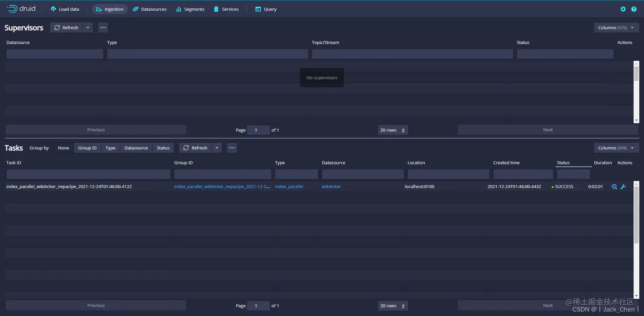The image size is (644, 316).
Task: Filter tasks by Datasource field
Action: tap(363, 174)
